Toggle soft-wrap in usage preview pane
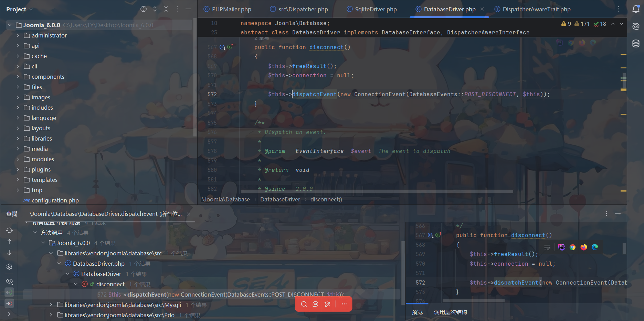The image size is (644, 321). [x=547, y=247]
